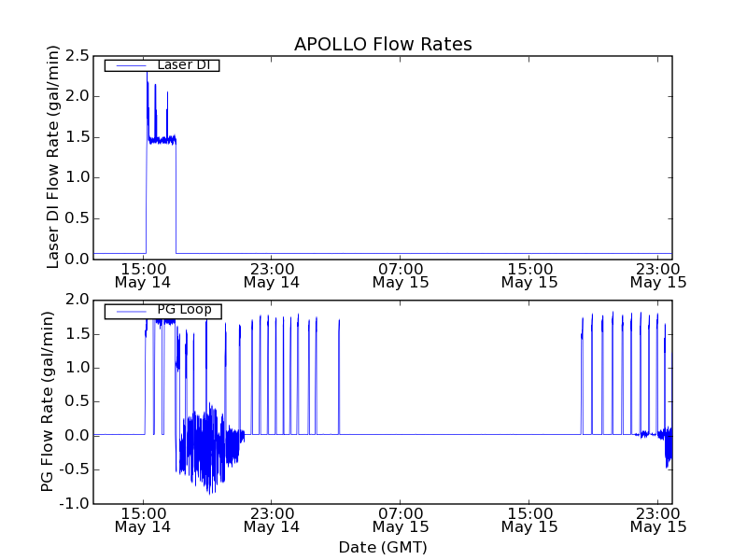The image size is (747, 560).
Task: Click the blue line sample in Laser DI legend
Action: [x=130, y=65]
